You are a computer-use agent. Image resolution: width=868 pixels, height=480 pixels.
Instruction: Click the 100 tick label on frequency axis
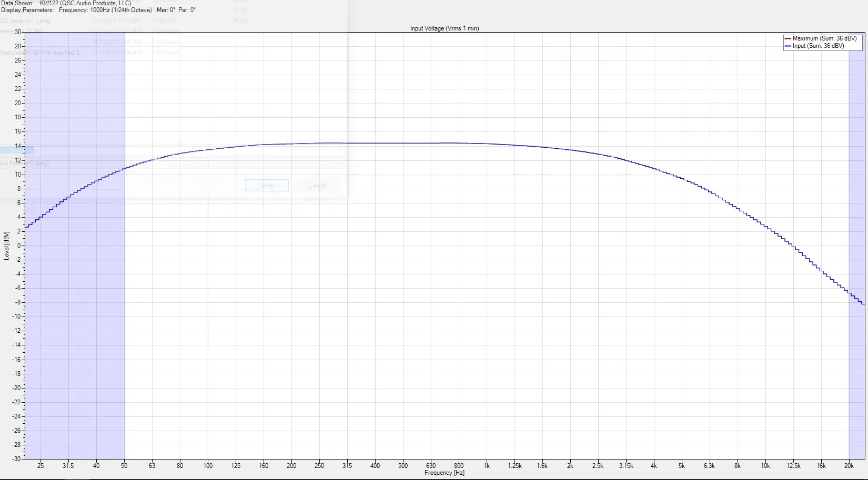pos(208,466)
